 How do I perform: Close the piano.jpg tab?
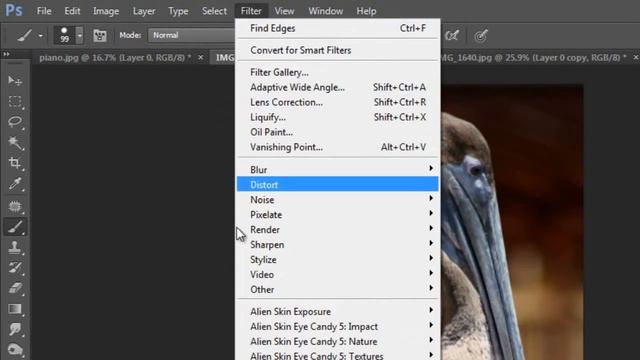[x=200, y=58]
